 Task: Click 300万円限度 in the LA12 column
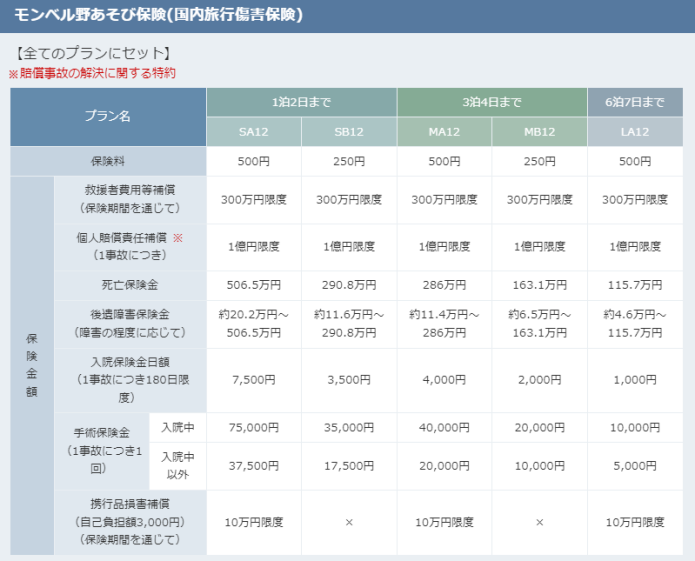tap(635, 200)
